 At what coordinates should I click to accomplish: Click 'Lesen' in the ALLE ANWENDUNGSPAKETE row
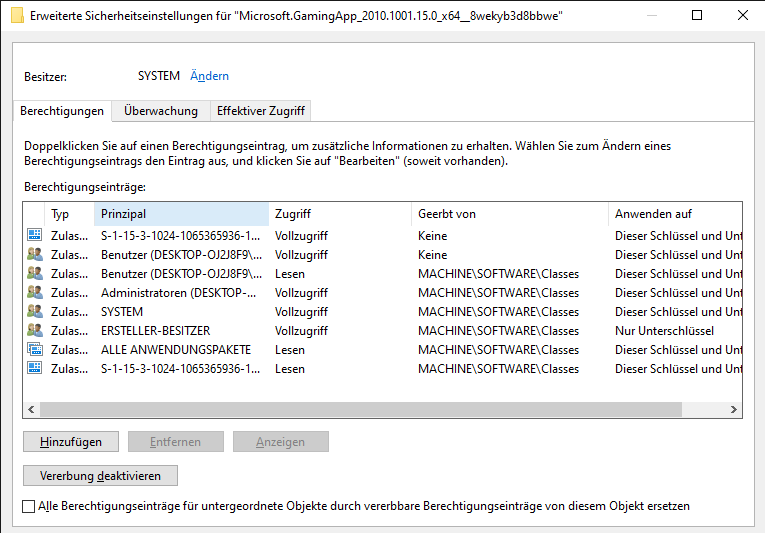(x=290, y=350)
